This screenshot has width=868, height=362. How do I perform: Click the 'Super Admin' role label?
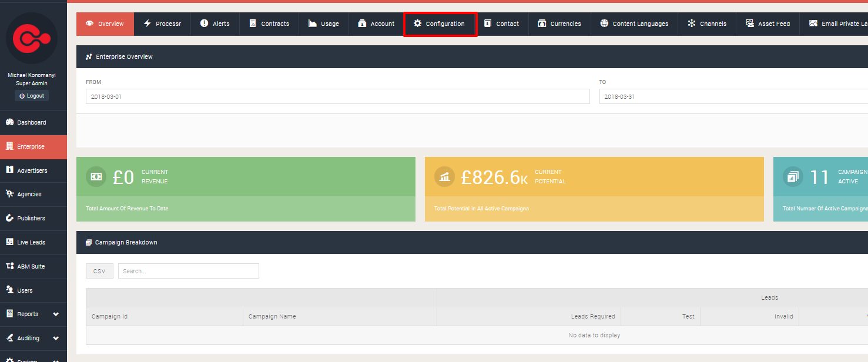click(32, 83)
